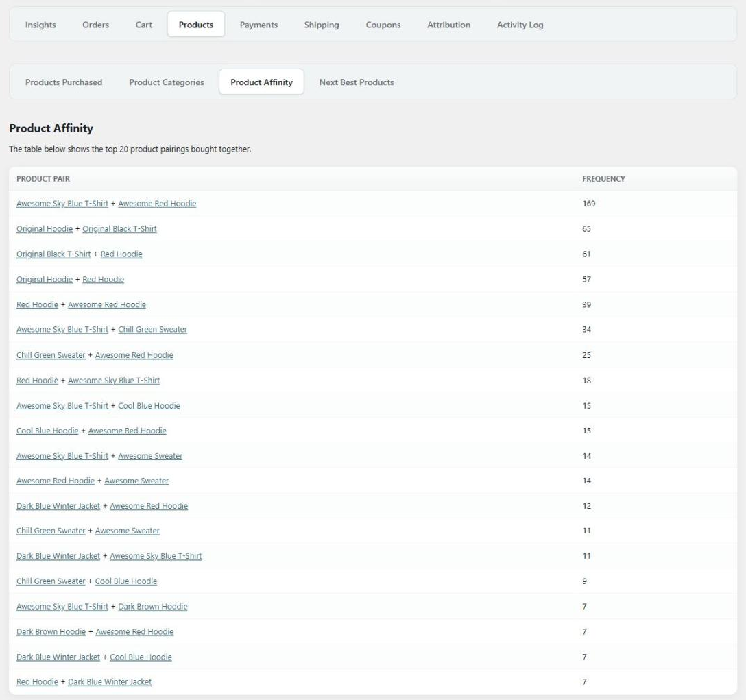746x700 pixels.
Task: Open the Attribution tab
Action: [x=448, y=25]
